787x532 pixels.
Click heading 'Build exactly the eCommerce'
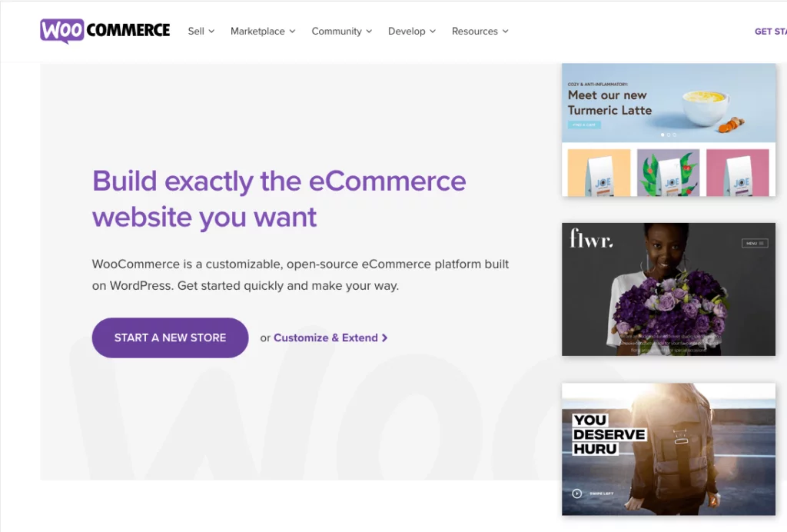click(x=279, y=181)
